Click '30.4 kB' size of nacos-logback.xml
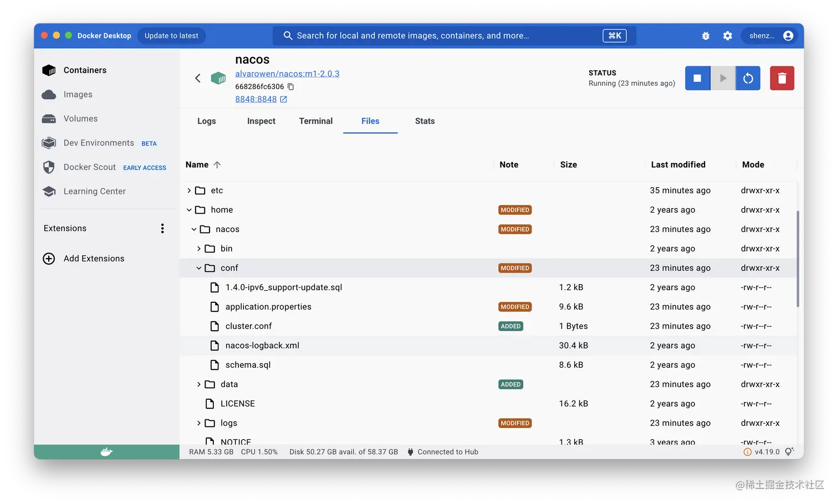Image resolution: width=838 pixels, height=504 pixels. 574,346
